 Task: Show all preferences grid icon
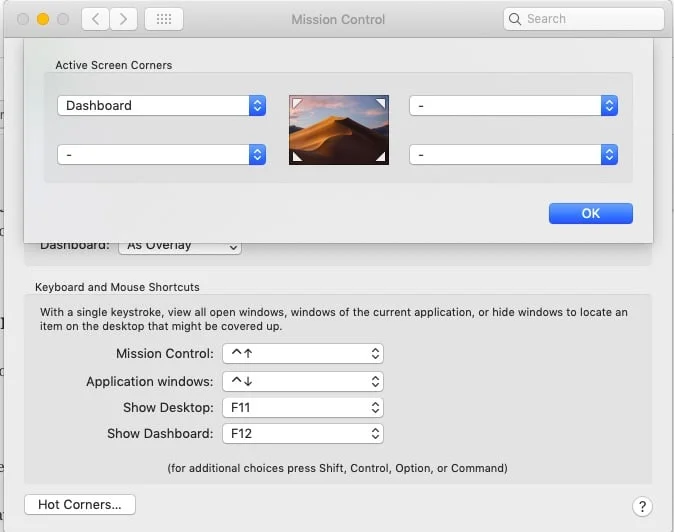(164, 19)
